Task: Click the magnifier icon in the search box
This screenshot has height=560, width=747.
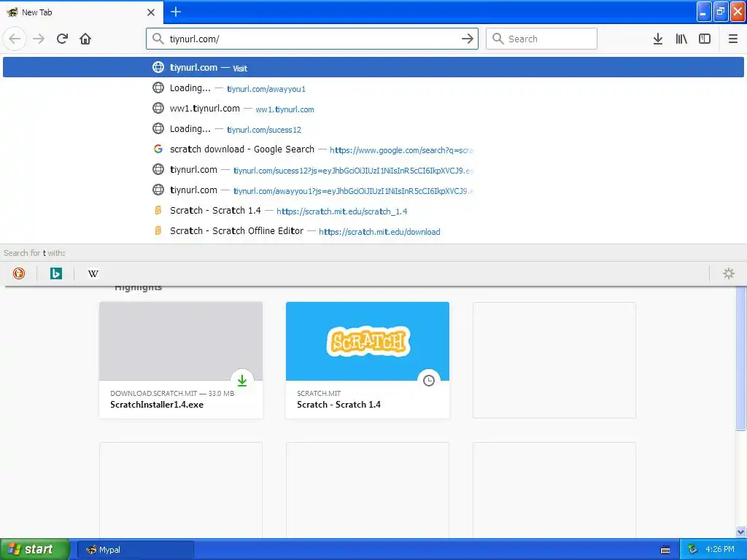Action: click(x=498, y=39)
